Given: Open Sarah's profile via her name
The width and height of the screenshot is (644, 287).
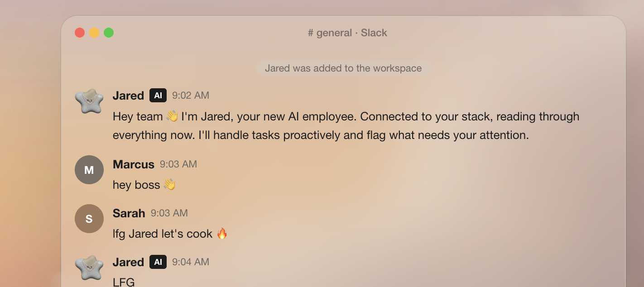Looking at the screenshot, I should click(129, 213).
